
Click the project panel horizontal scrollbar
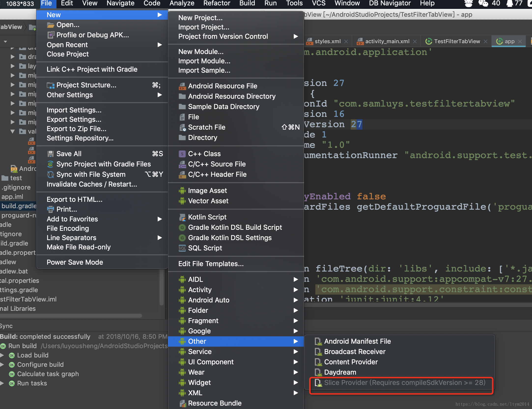pos(71,316)
